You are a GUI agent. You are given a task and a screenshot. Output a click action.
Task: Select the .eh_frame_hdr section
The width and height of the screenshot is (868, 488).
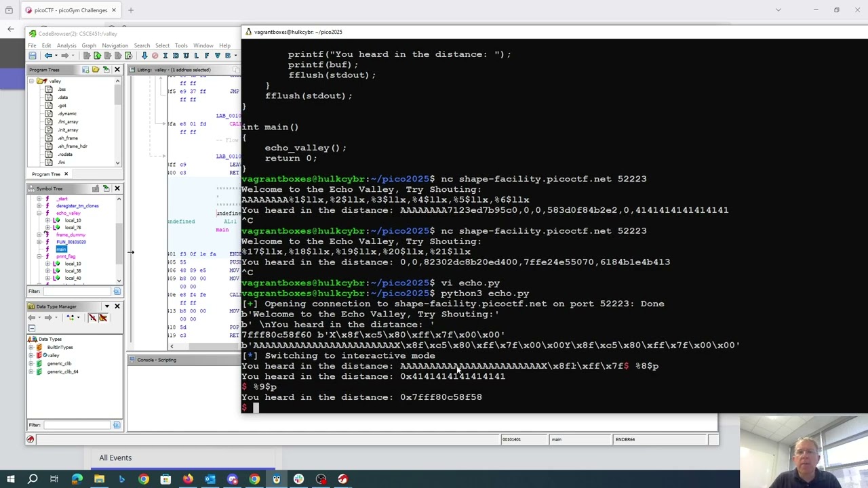pos(73,146)
